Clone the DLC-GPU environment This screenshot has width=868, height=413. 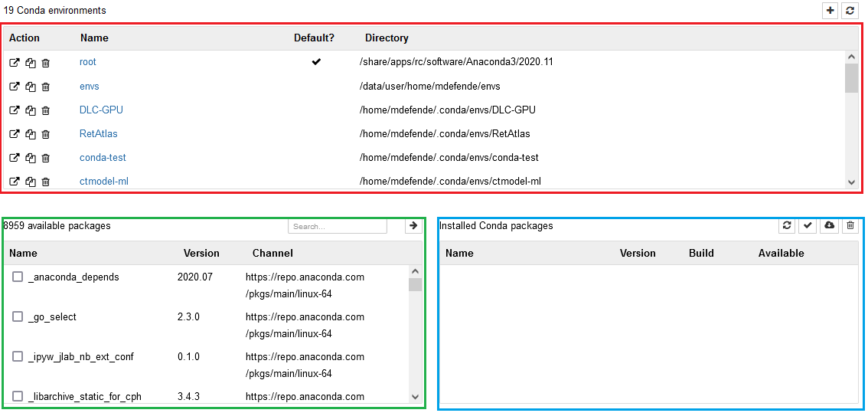pos(31,110)
